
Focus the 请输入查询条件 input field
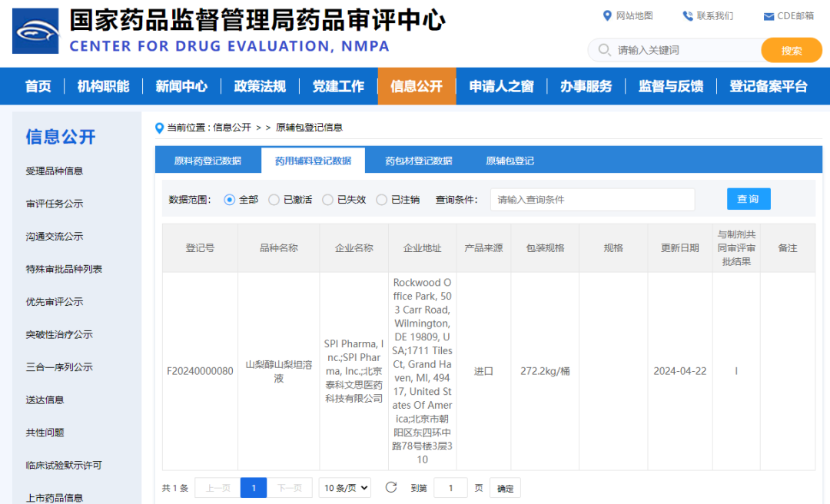[x=592, y=200]
